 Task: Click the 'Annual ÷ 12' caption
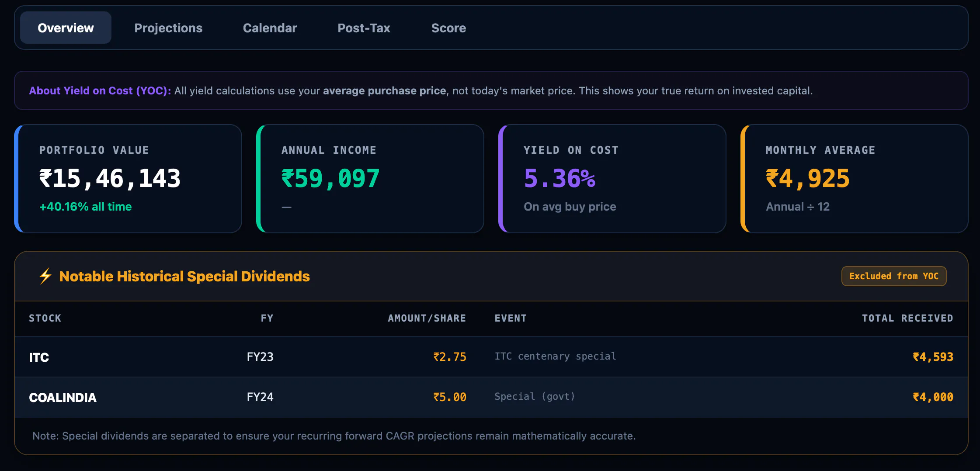point(798,207)
